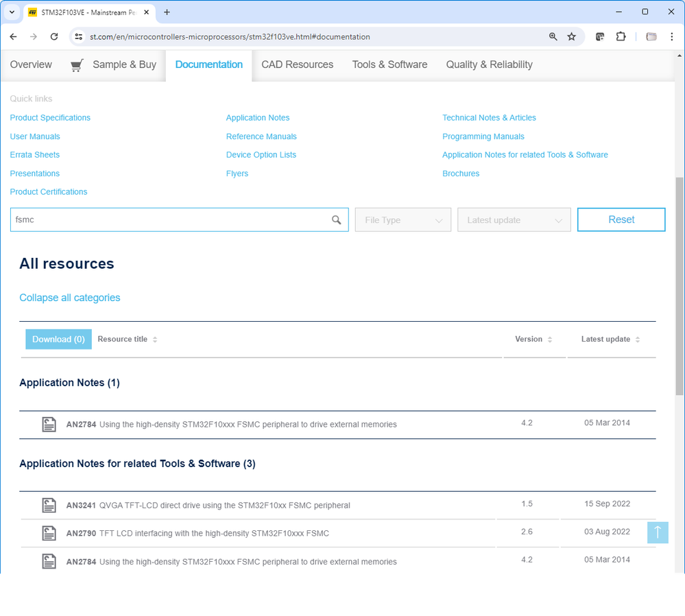Open Application Notes for related Tools & Software link

point(525,155)
